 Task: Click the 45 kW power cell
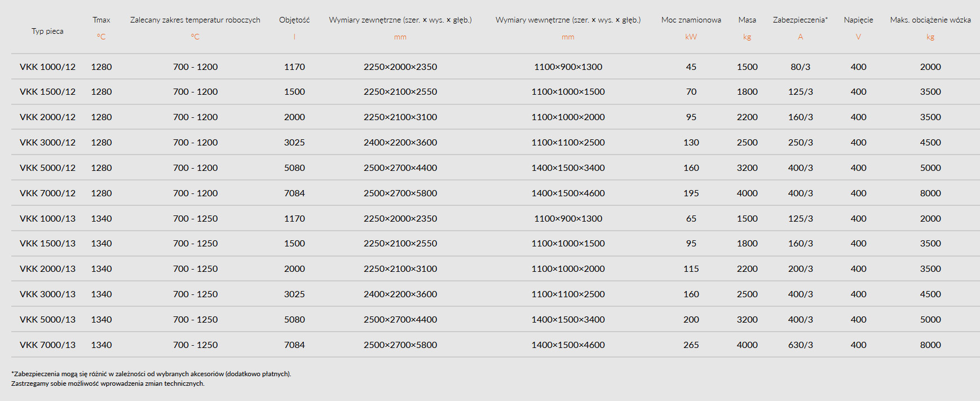pos(691,67)
